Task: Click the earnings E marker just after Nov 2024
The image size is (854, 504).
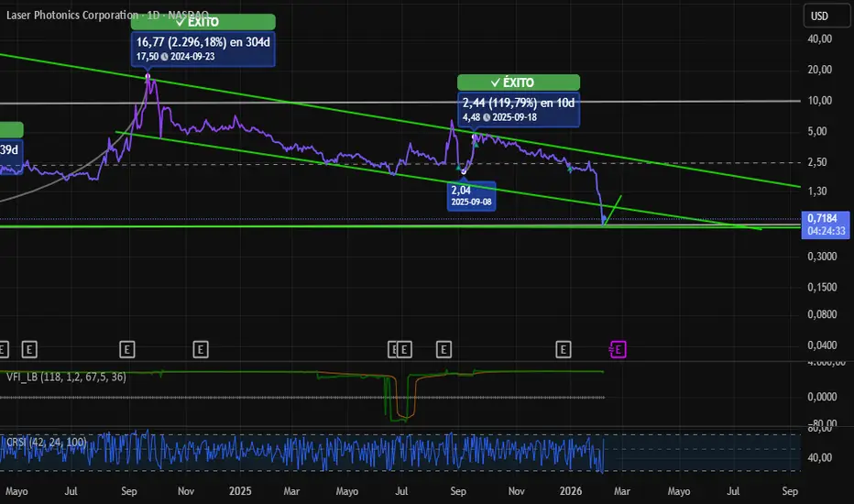Action: tap(201, 348)
